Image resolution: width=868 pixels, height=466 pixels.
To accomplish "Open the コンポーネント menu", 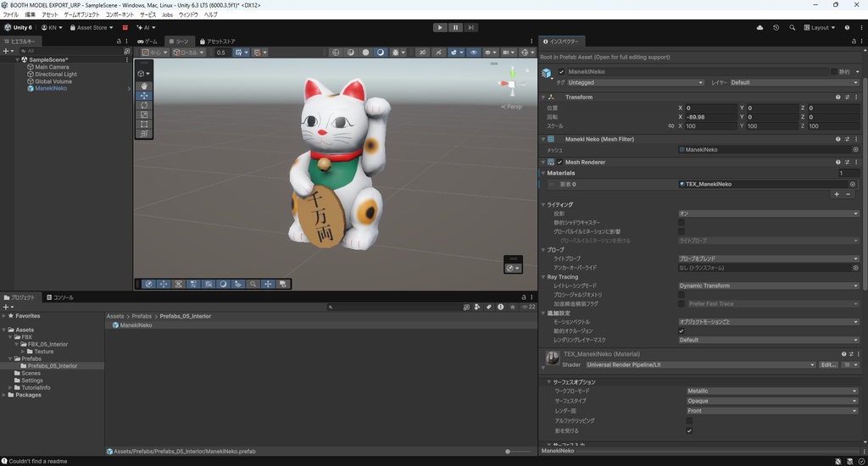I will pos(120,15).
